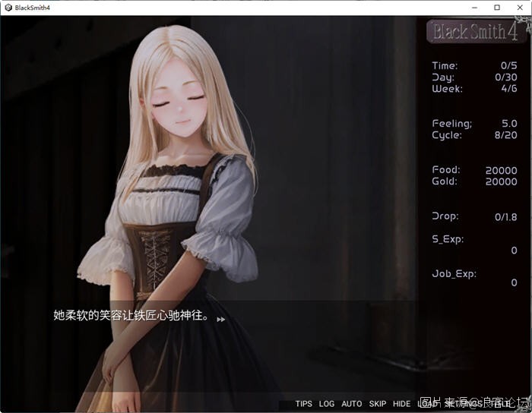Viewport: 532px width, 413px height.
Task: Toggle AUTO text advance
Action: (351, 404)
